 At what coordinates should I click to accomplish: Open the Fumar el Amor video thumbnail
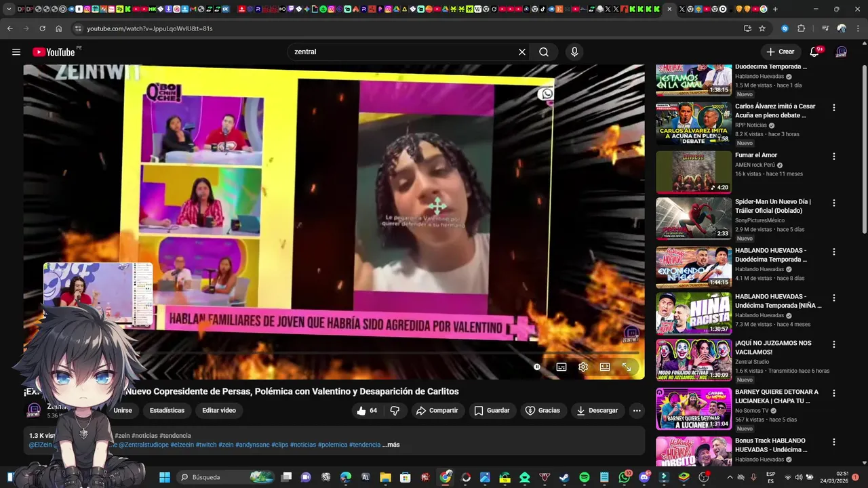pos(694,172)
